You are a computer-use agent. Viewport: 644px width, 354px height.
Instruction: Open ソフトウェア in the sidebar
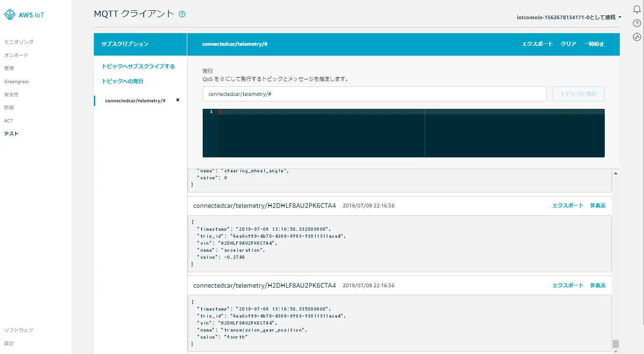click(x=19, y=330)
